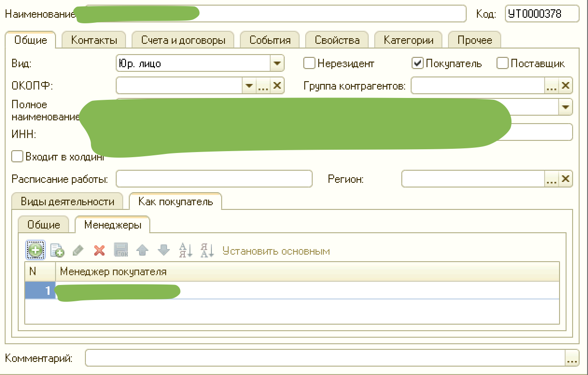This screenshot has height=375, width=588.
Task: Expand the ОКОПФ dropdown arrow
Action: [x=249, y=85]
